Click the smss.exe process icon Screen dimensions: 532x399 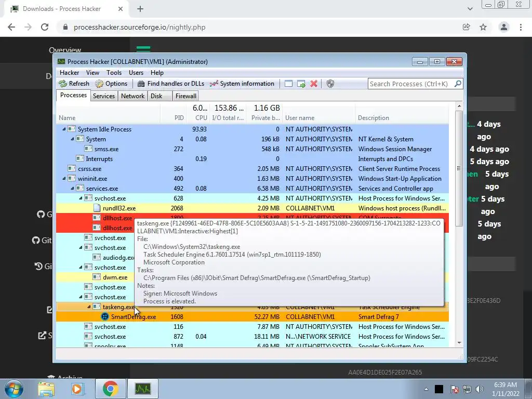88,149
